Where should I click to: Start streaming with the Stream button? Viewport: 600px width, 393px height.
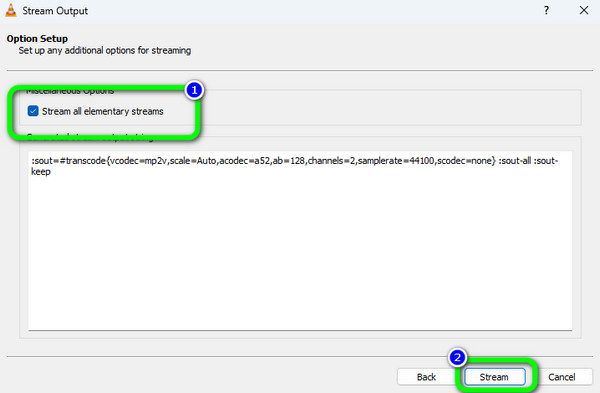(494, 377)
